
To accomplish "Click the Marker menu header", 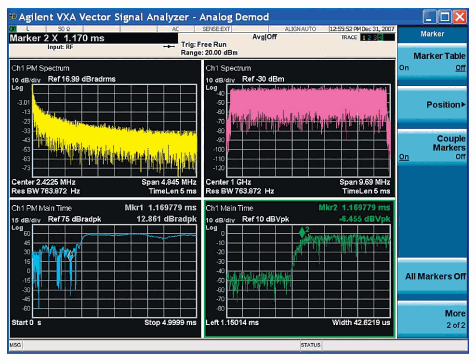I will click(x=432, y=34).
